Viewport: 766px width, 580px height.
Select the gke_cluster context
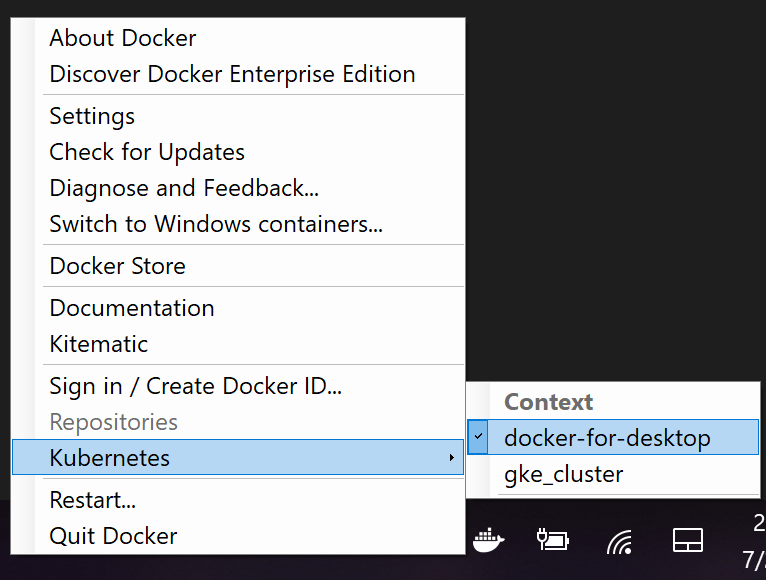pyautogui.click(x=563, y=474)
